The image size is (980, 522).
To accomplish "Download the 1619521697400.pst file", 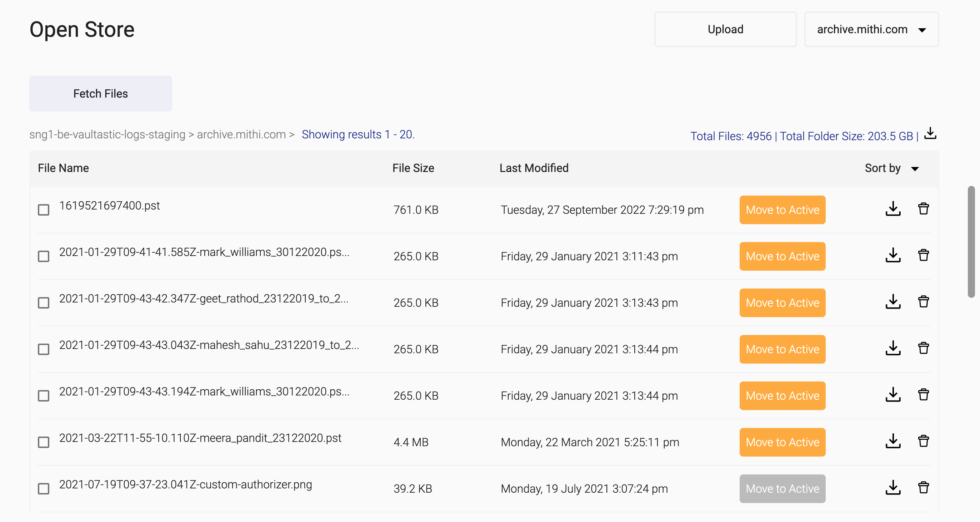I will (892, 210).
